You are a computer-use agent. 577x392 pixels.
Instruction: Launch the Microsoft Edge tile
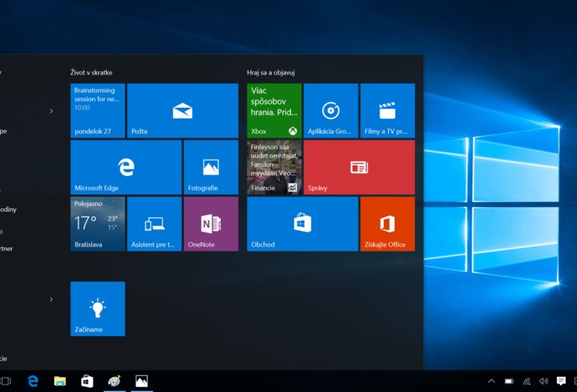tap(125, 167)
